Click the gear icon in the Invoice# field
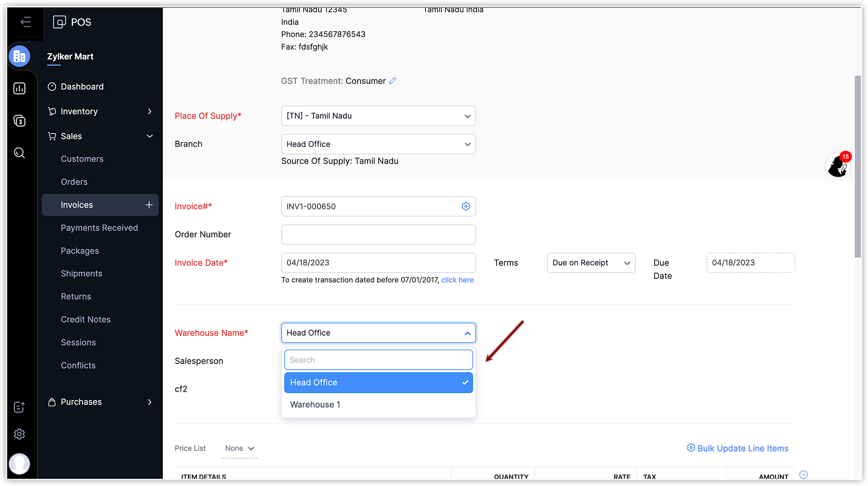The height and width of the screenshot is (486, 868). point(466,206)
